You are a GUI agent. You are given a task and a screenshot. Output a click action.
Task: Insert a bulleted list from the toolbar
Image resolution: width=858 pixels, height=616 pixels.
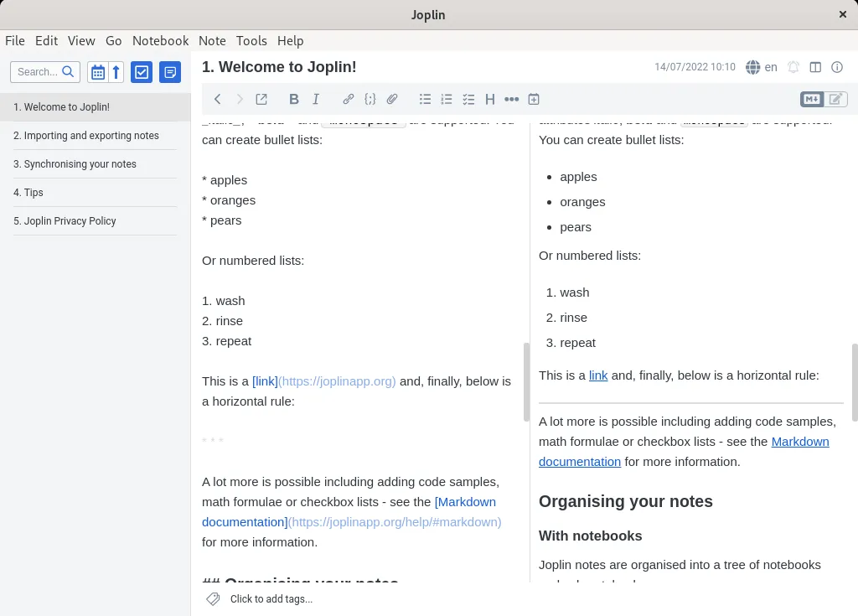pyautogui.click(x=425, y=99)
